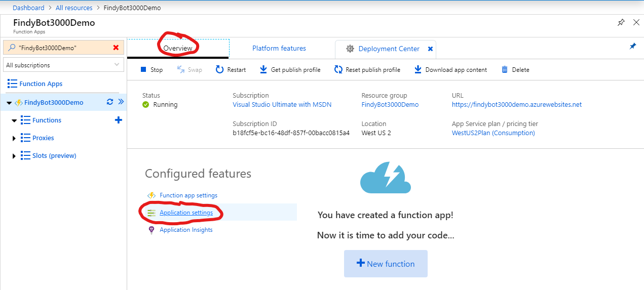The height and width of the screenshot is (290, 644).
Task: Click the Delete trash icon
Action: point(505,70)
